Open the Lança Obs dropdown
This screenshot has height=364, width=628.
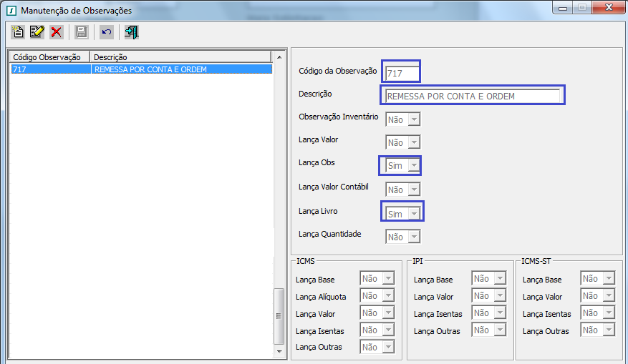[x=413, y=166]
